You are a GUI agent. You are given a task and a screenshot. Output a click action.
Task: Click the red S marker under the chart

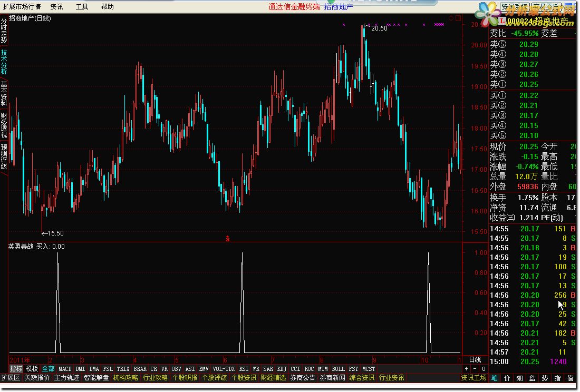coord(227,239)
